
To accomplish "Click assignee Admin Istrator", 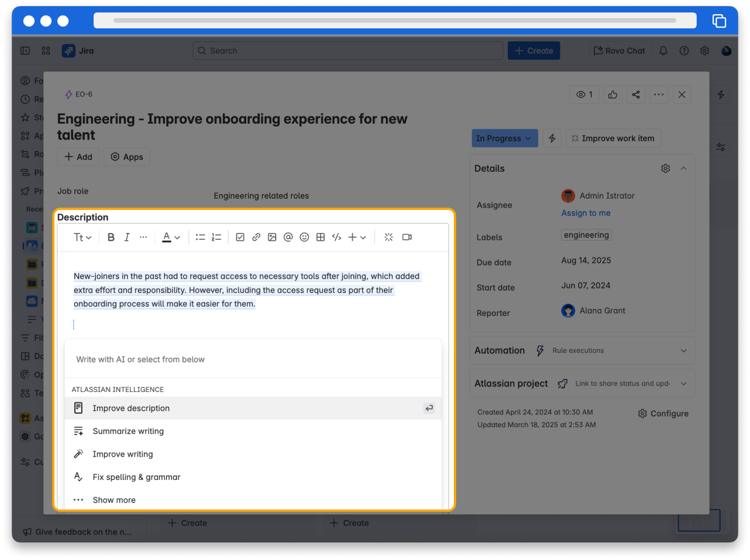I will 598,196.
